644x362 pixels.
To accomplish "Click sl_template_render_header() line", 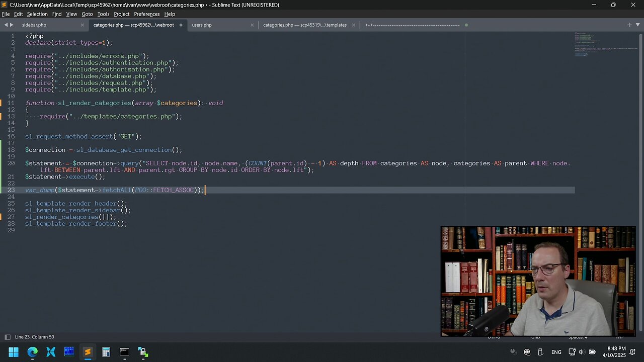I will point(76,204).
